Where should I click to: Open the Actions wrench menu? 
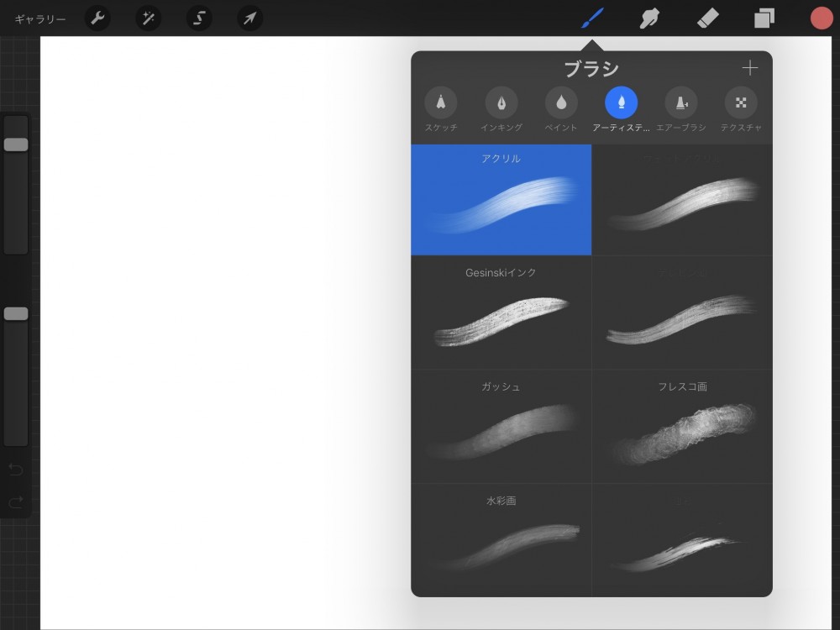coord(97,18)
